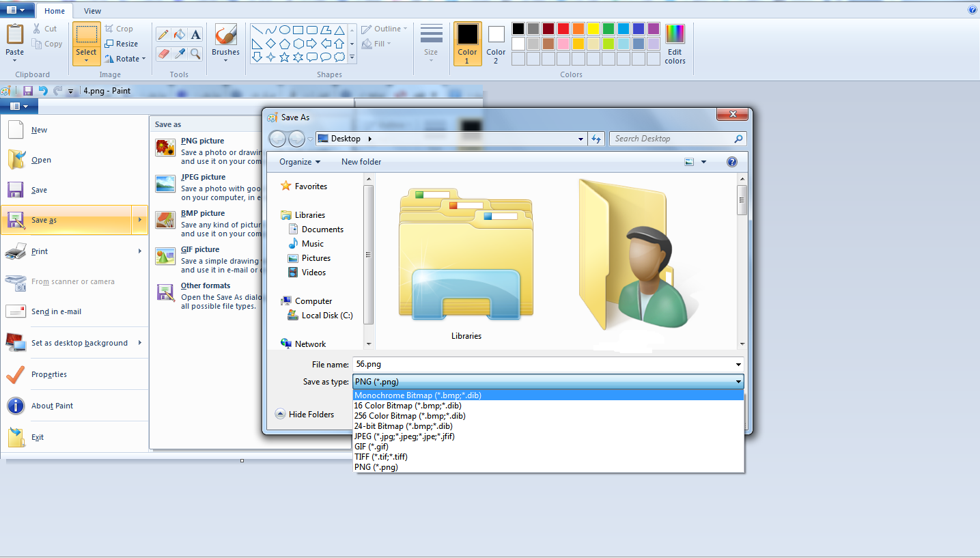
Task: Open the Organize dropdown menu
Action: click(300, 162)
